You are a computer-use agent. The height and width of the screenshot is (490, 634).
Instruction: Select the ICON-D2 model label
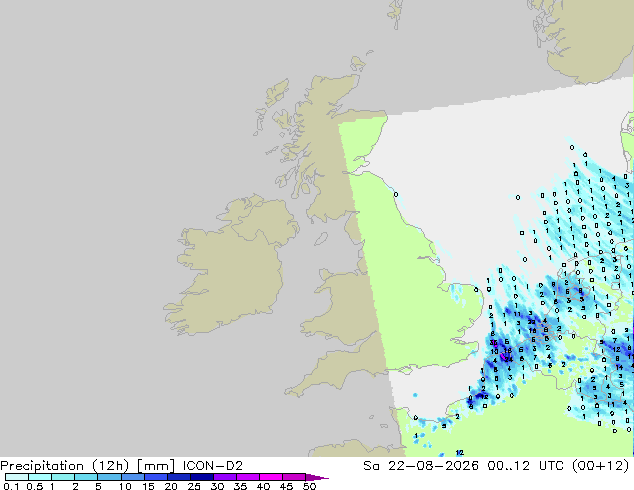pos(213,466)
